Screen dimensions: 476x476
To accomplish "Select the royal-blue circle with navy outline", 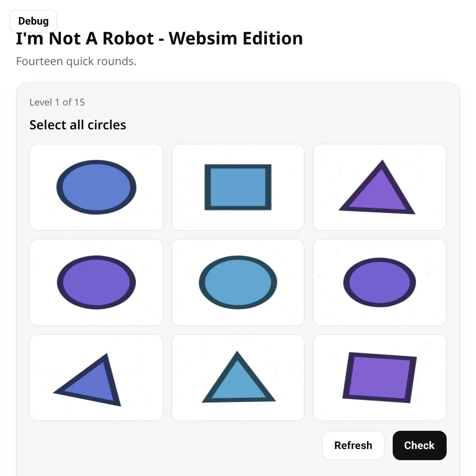I will [x=96, y=187].
